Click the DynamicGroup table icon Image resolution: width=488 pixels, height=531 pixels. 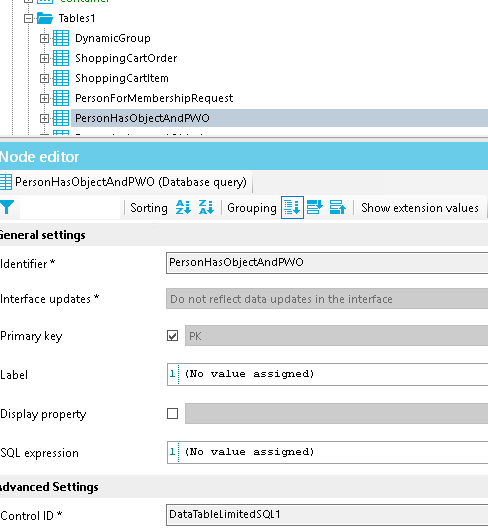point(61,38)
